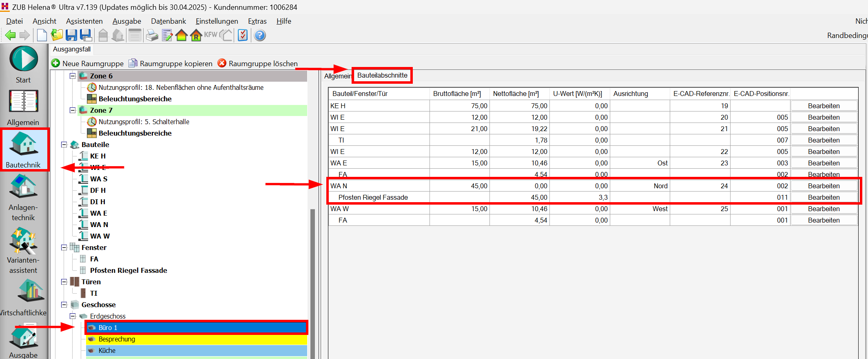Image resolution: width=868 pixels, height=359 pixels.
Task: Click Neue Raumgruppe button
Action: [x=87, y=63]
